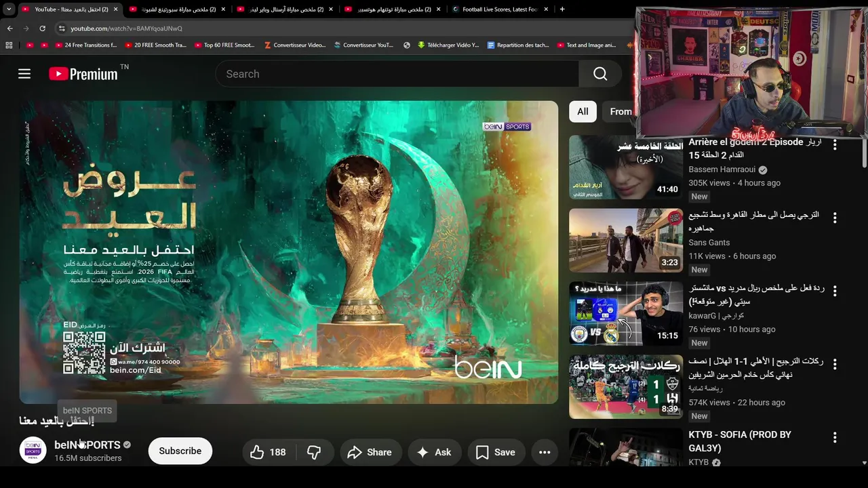
Task: Open the tab search dropdown arrow
Action: click(9, 9)
